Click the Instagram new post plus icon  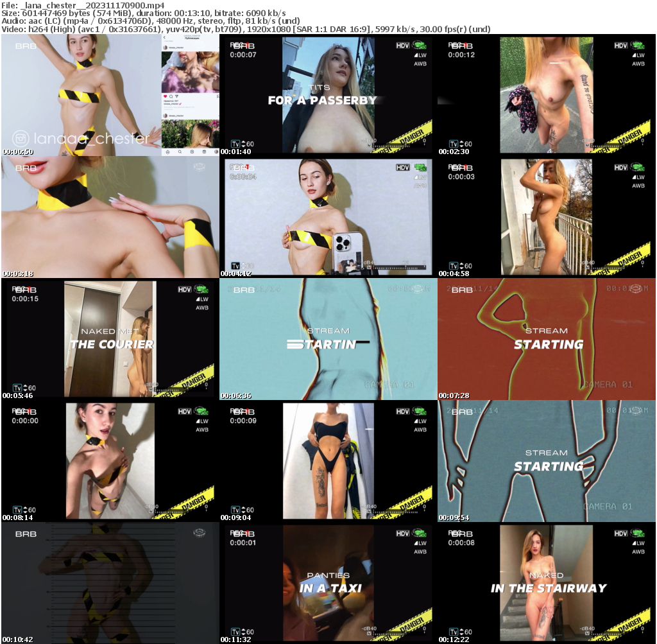click(192, 151)
